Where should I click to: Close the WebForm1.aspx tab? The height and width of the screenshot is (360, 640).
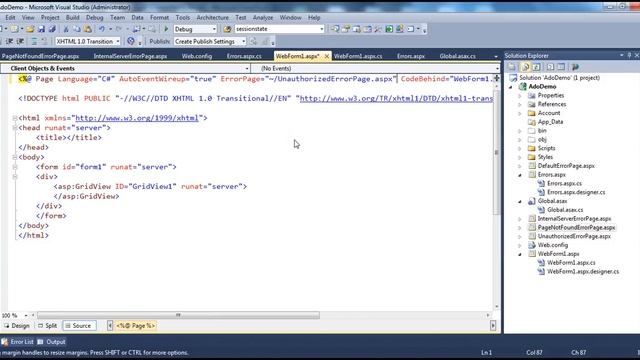(x=327, y=56)
